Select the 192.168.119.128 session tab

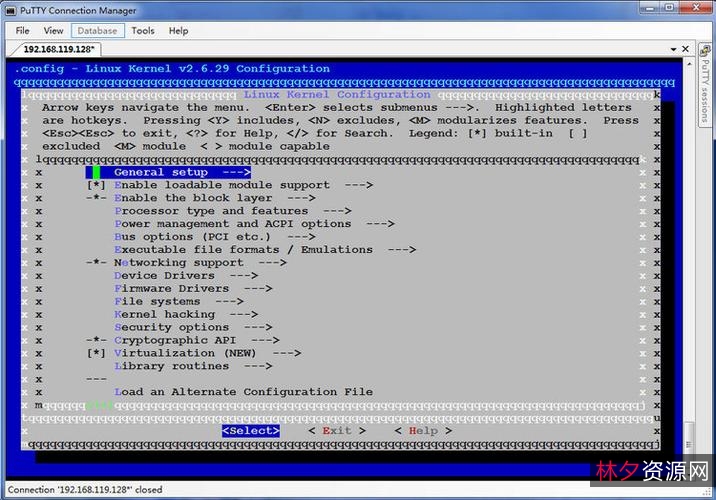click(x=58, y=49)
